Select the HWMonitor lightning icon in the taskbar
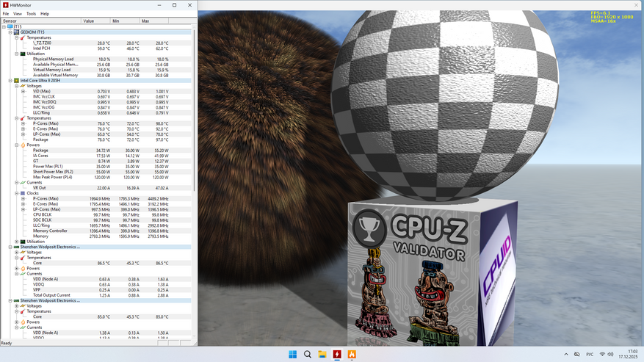644x362 pixels. pyautogui.click(x=337, y=354)
